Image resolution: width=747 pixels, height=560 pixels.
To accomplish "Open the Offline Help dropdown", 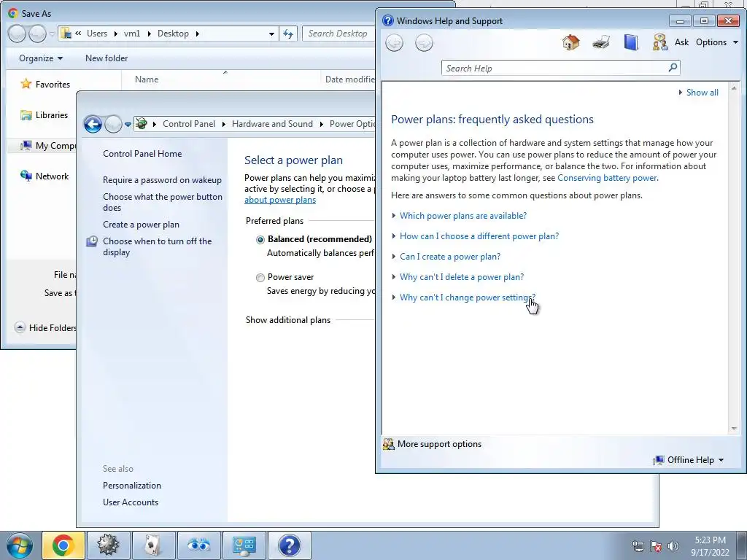I will tap(695, 460).
